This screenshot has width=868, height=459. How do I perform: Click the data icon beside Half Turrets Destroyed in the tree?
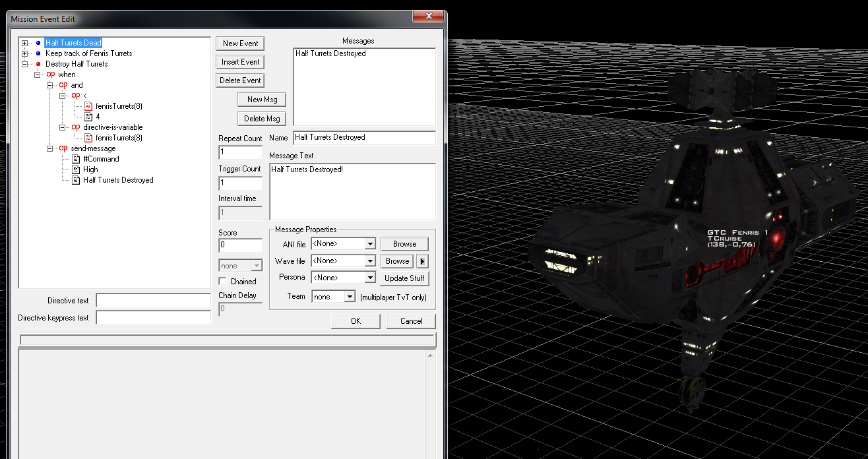[x=76, y=180]
